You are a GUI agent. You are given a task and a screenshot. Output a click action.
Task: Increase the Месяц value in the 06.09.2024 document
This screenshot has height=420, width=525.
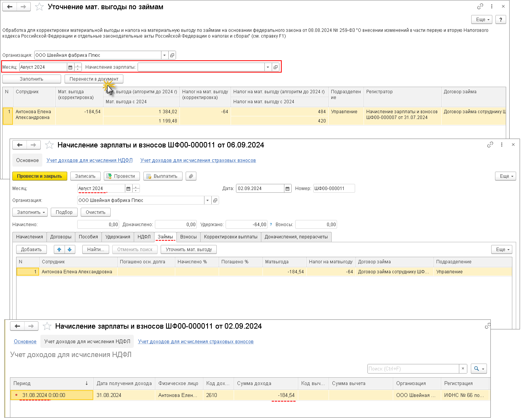(136, 187)
